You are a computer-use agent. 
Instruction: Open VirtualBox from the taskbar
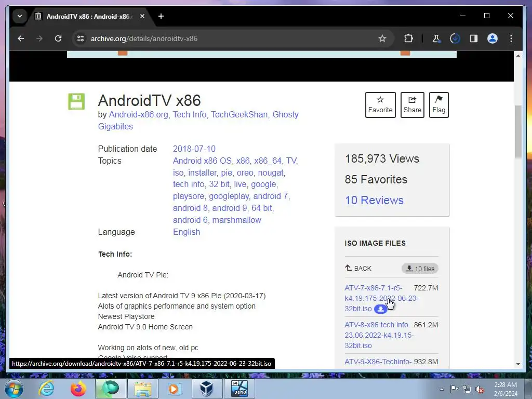tap(207, 389)
